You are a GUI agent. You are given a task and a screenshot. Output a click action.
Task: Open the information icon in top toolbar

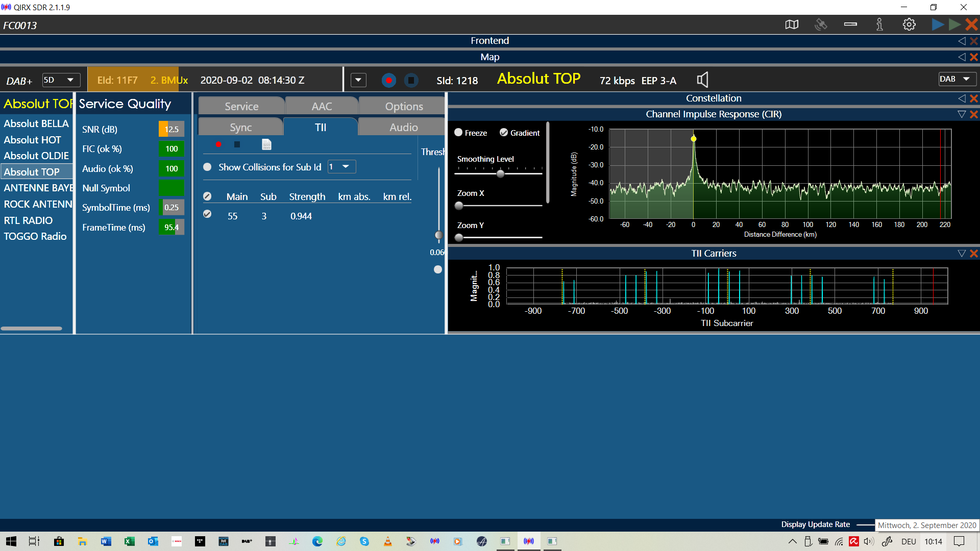[x=879, y=24]
